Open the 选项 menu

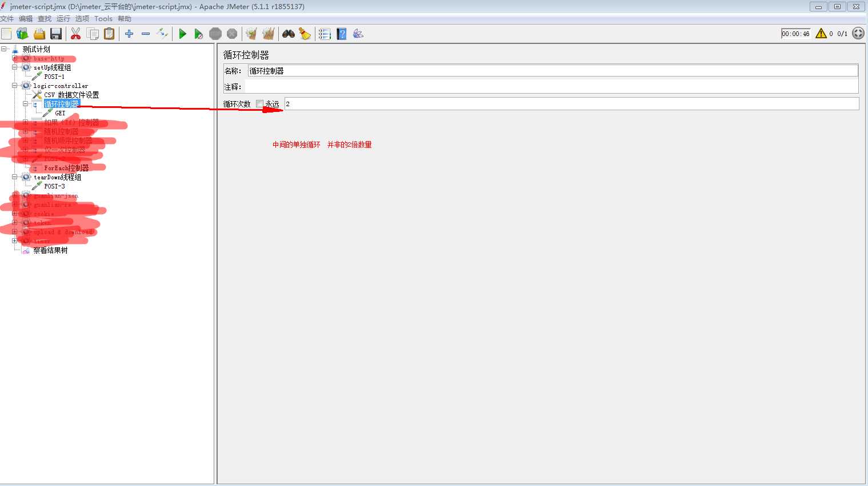(82, 19)
